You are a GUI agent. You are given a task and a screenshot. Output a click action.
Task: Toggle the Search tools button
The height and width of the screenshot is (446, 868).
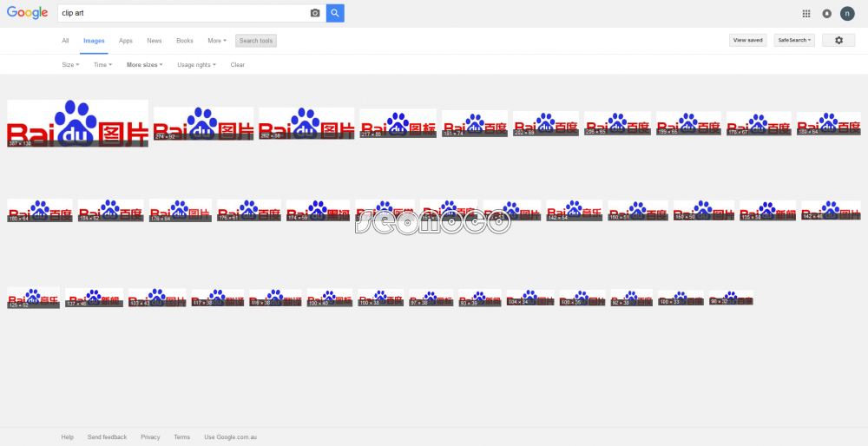pyautogui.click(x=256, y=41)
